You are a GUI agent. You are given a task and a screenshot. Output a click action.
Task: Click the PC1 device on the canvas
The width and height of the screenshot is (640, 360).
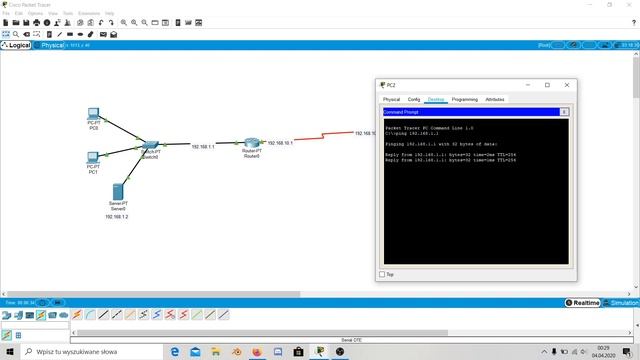tap(93, 158)
